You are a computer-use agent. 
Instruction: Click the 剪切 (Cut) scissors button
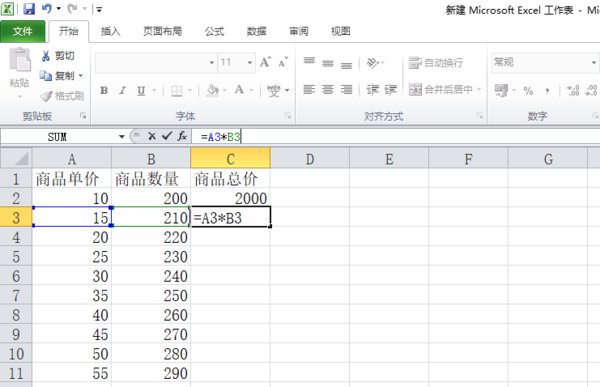(57, 56)
